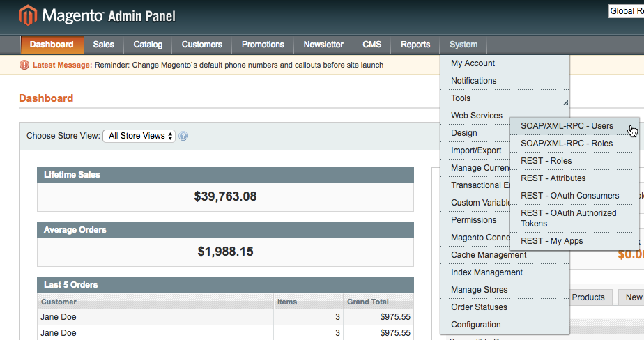Click the Customer column header

click(155, 302)
